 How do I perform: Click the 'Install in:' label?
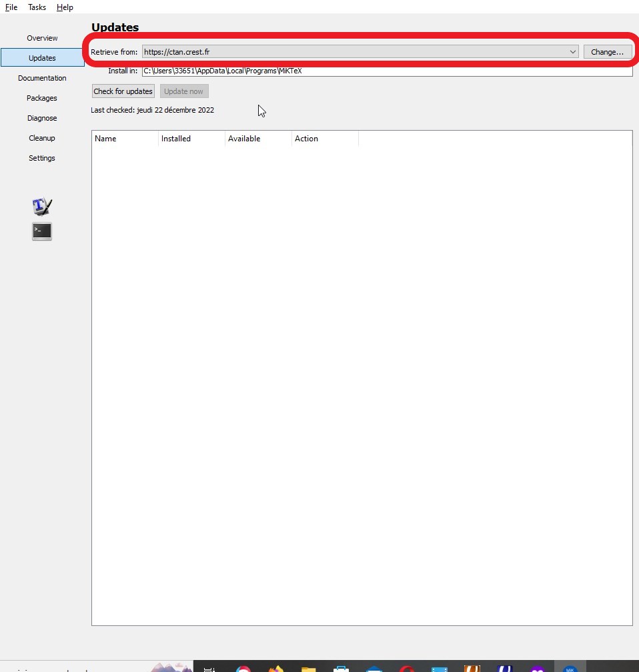(x=123, y=71)
